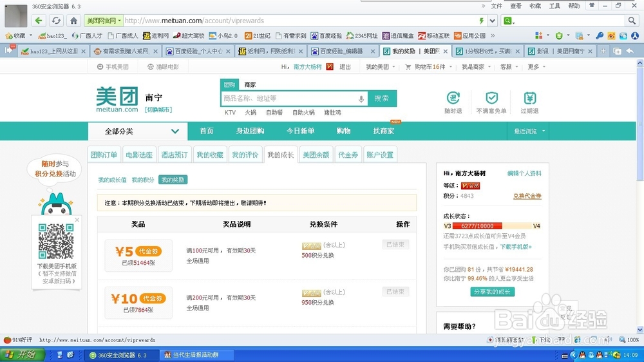Click the 随时退 refund icon
The width and height of the screenshot is (644, 362).
[x=453, y=98]
